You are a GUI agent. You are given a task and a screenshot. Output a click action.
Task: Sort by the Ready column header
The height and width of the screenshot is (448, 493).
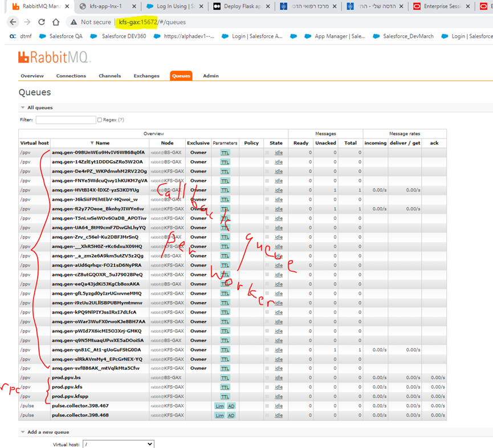click(x=301, y=142)
